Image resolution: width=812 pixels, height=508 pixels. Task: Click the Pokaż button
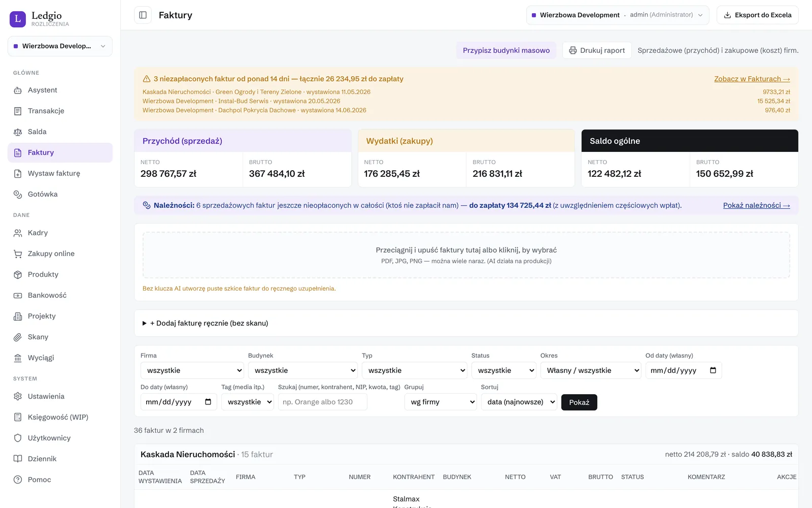click(x=579, y=402)
